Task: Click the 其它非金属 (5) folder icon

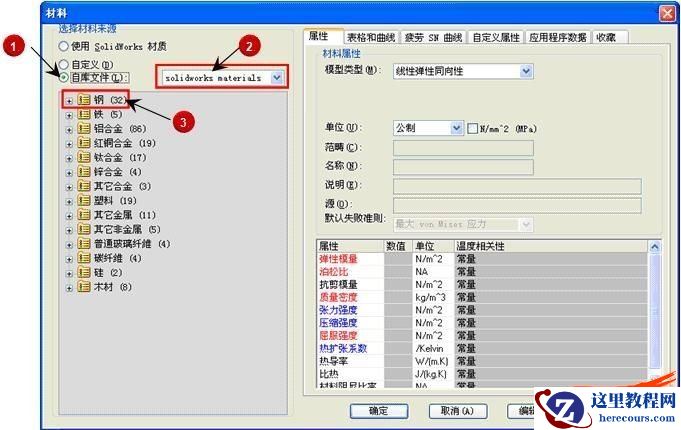Action: click(x=83, y=229)
